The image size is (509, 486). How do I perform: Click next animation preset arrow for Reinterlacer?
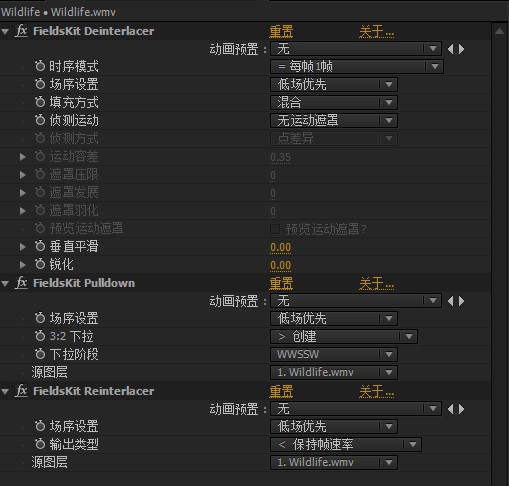[462, 409]
